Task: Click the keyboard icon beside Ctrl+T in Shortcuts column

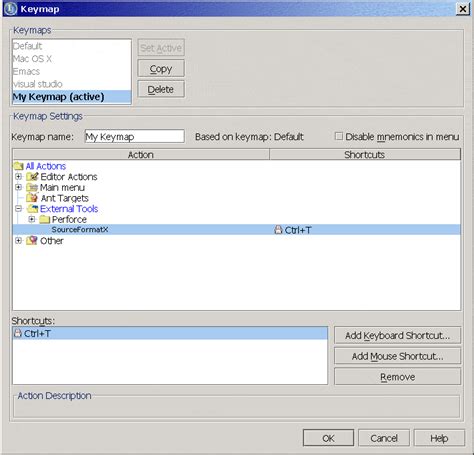Action: (x=278, y=230)
